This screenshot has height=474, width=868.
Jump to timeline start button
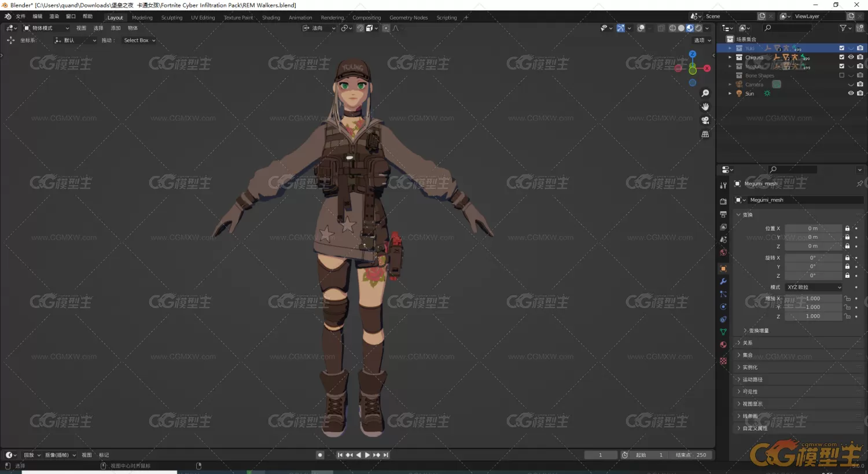pos(340,455)
